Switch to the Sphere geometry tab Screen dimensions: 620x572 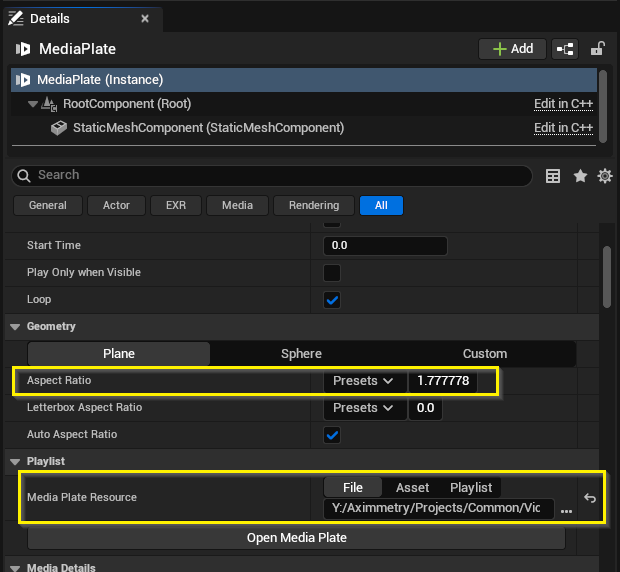pyautogui.click(x=301, y=354)
